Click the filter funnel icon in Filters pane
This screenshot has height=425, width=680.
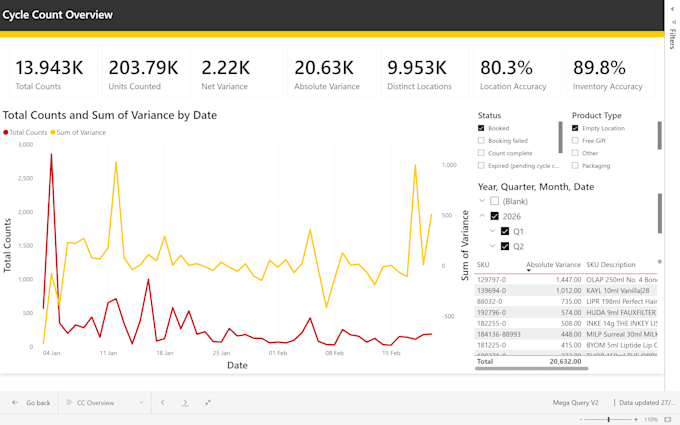tap(673, 22)
